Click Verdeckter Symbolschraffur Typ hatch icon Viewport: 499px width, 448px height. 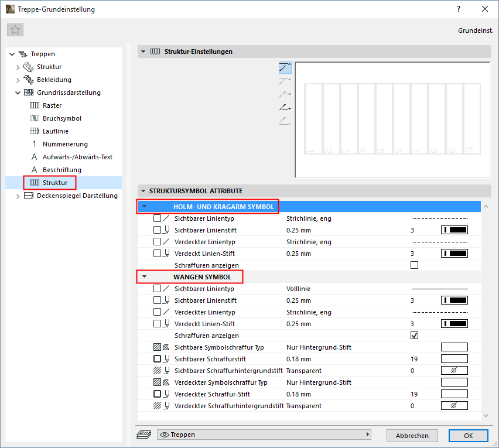(x=157, y=382)
